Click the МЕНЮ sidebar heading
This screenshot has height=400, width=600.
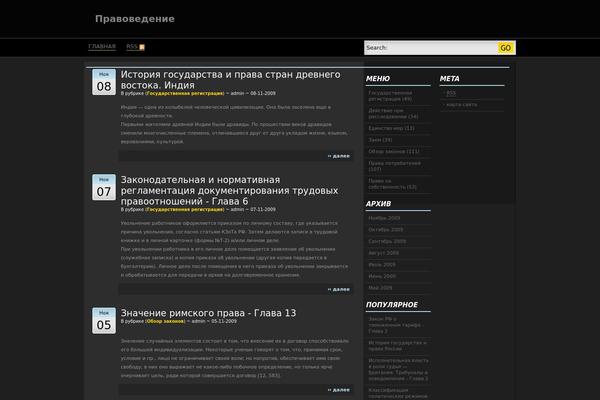click(x=378, y=78)
